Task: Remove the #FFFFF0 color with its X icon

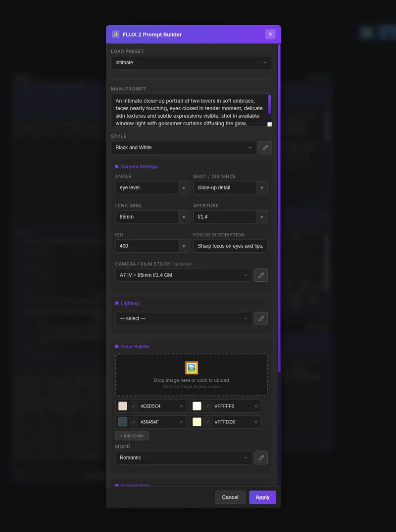Action: coord(256,406)
